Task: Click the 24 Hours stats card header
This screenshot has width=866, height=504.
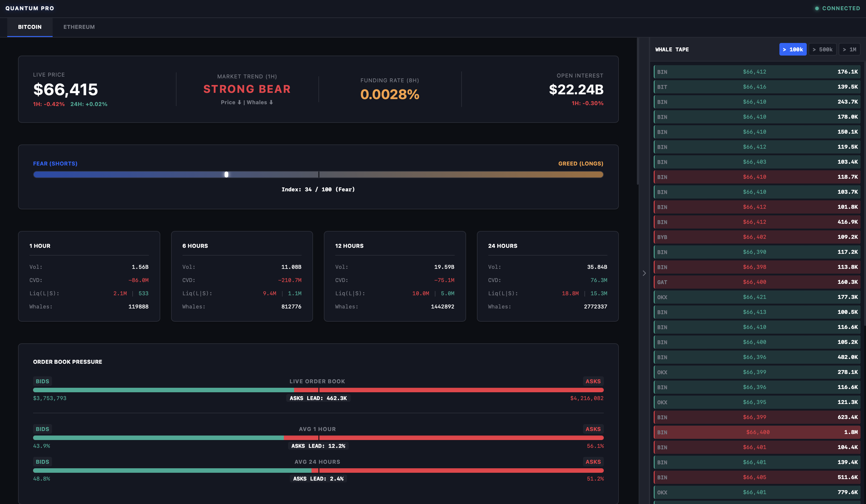Action: click(x=502, y=246)
